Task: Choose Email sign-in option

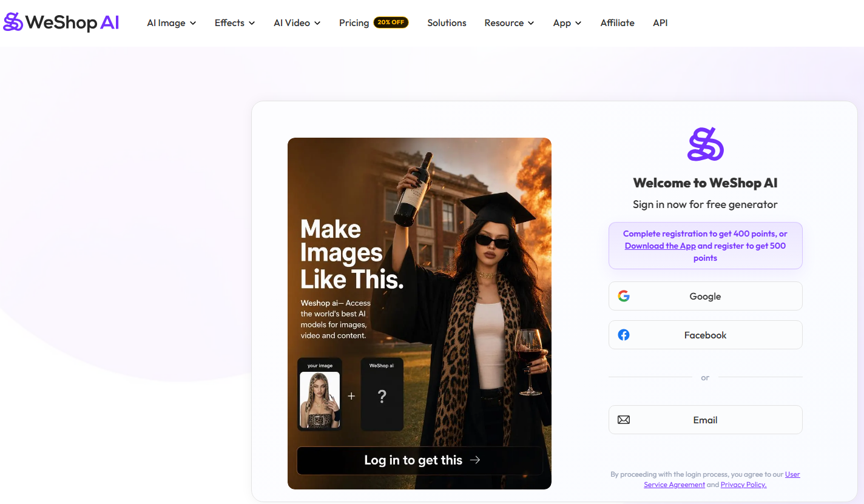Action: coord(706,420)
